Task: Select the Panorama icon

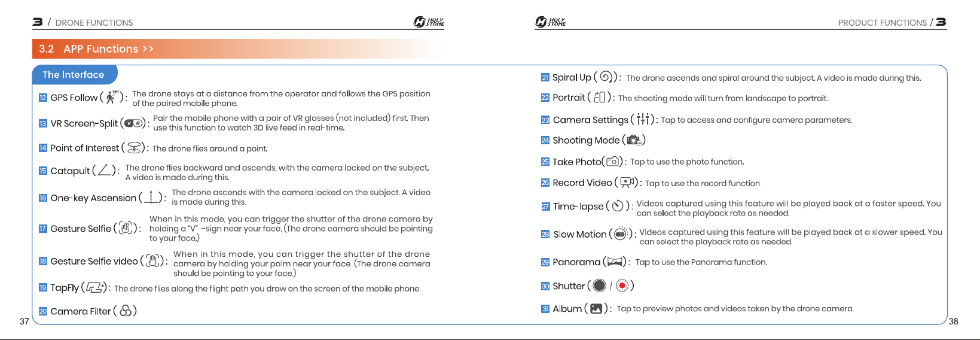Action: 615,262
